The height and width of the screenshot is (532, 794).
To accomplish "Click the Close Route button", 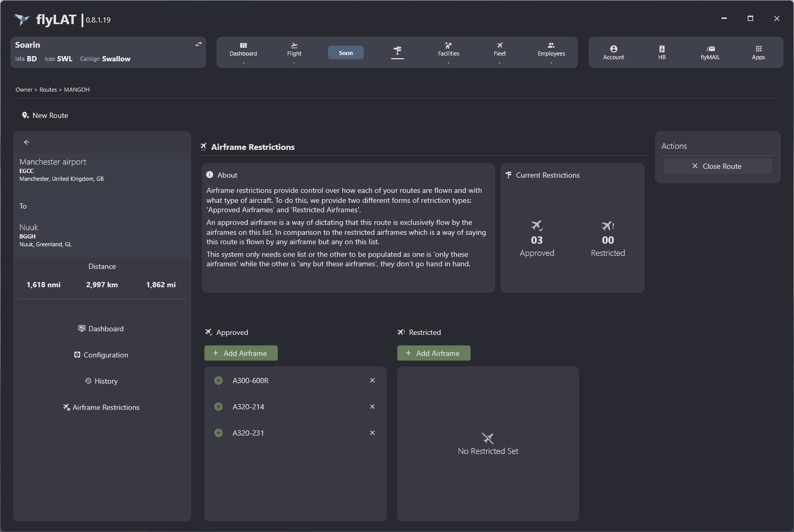I will [x=717, y=166].
